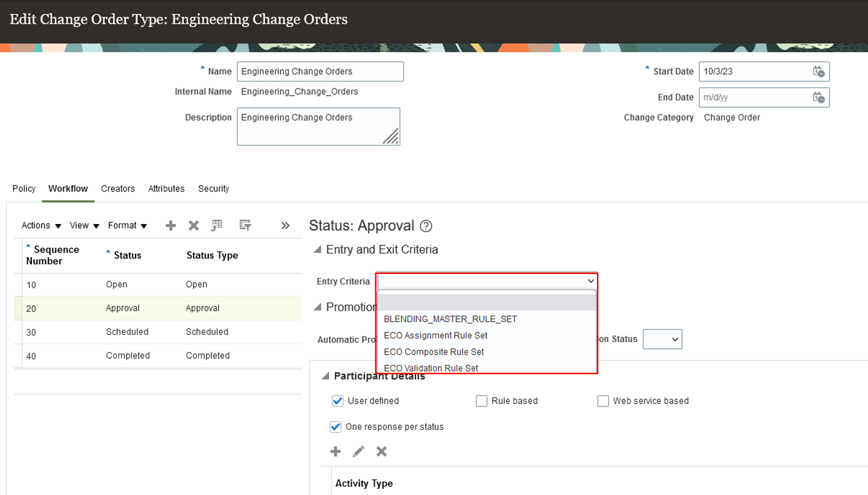Enable the Rule based checkbox

[482, 400]
